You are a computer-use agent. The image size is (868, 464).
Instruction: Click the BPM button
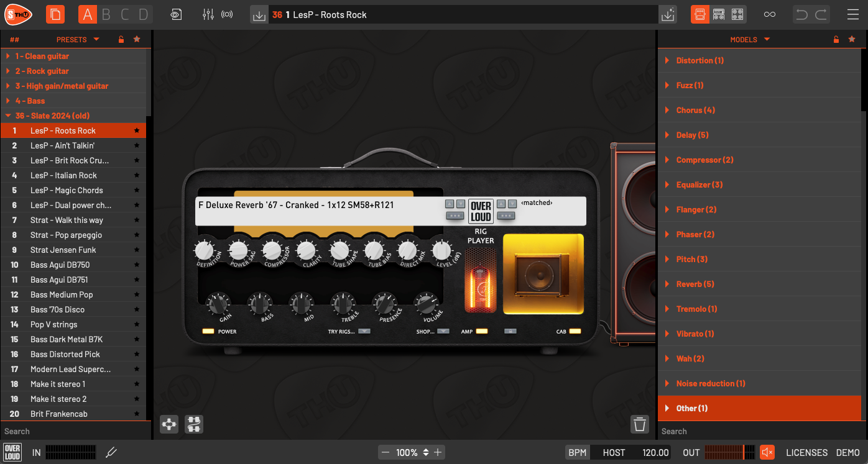click(x=578, y=452)
